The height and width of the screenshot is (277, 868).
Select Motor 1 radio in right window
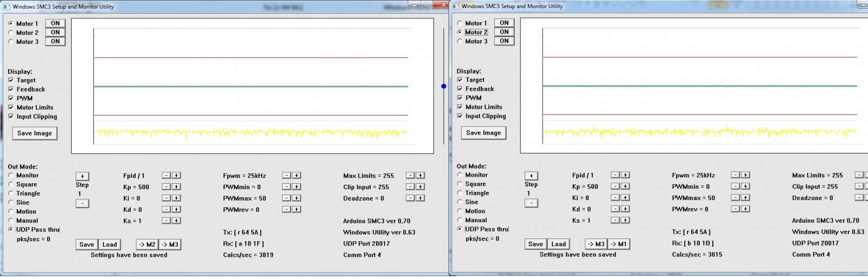[x=460, y=23]
